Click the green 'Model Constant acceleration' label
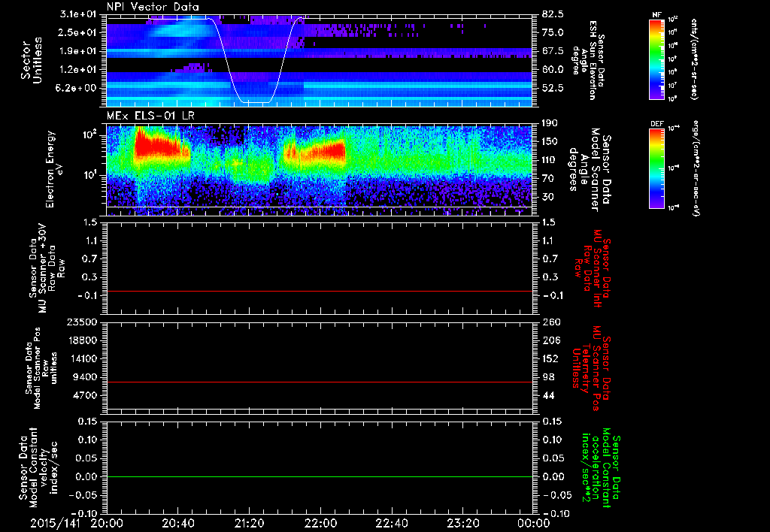The width and height of the screenshot is (770, 532). click(x=601, y=469)
